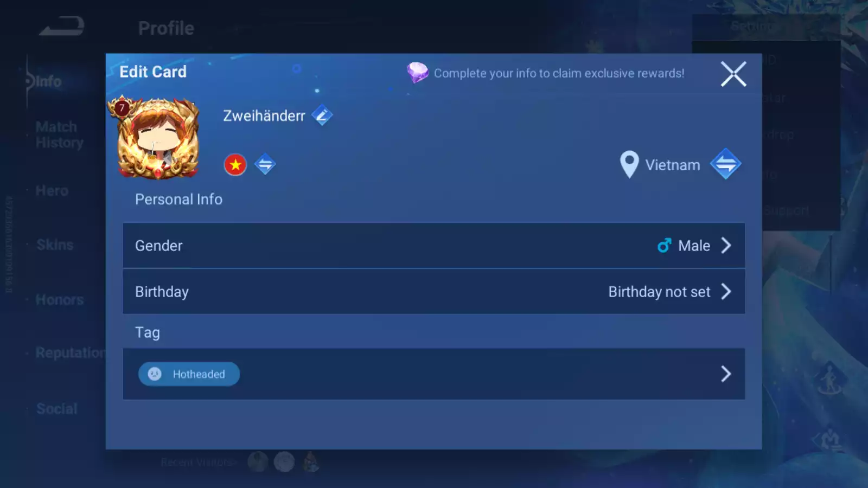Expand the Birthday row chevron

pos(726,292)
